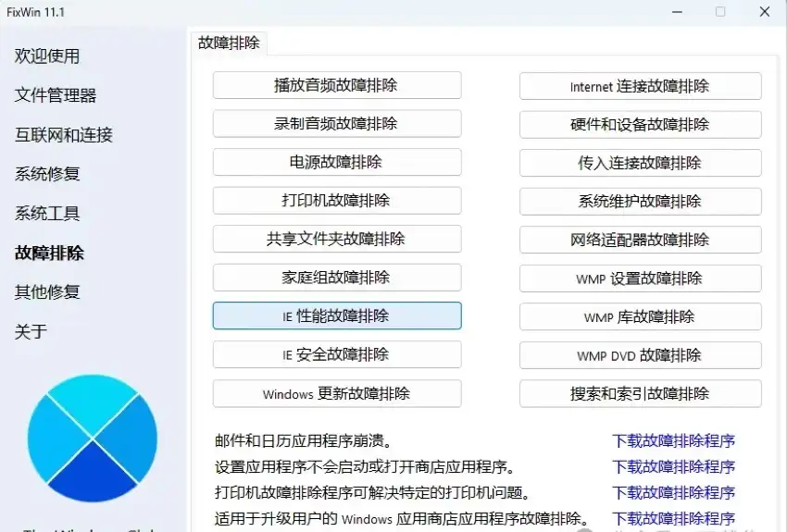Switch to 系统工具 in the sidebar
This screenshot has height=532, width=787.
(x=47, y=213)
